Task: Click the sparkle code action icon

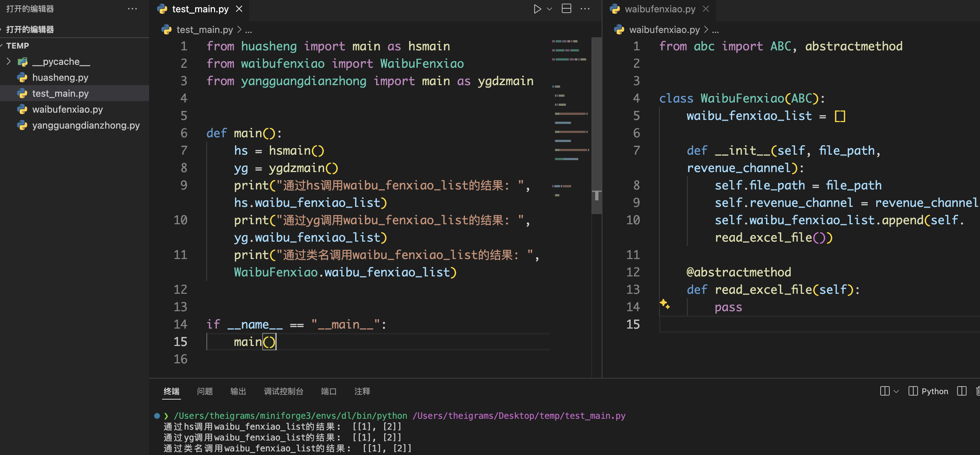Action: coord(664,304)
